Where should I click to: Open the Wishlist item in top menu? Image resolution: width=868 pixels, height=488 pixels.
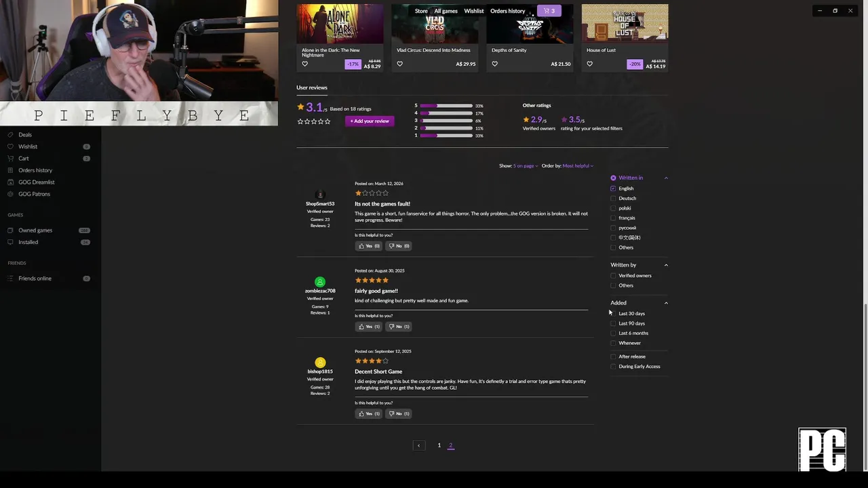(x=474, y=11)
